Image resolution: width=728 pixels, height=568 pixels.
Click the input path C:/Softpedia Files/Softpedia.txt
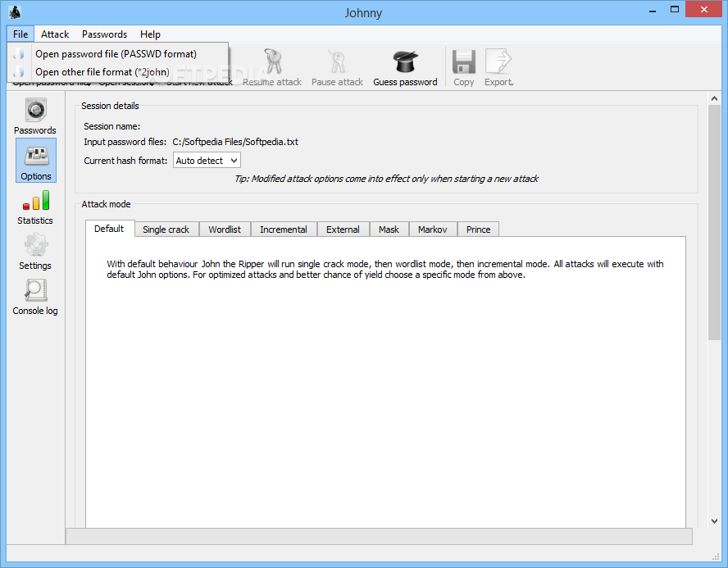pos(235,142)
